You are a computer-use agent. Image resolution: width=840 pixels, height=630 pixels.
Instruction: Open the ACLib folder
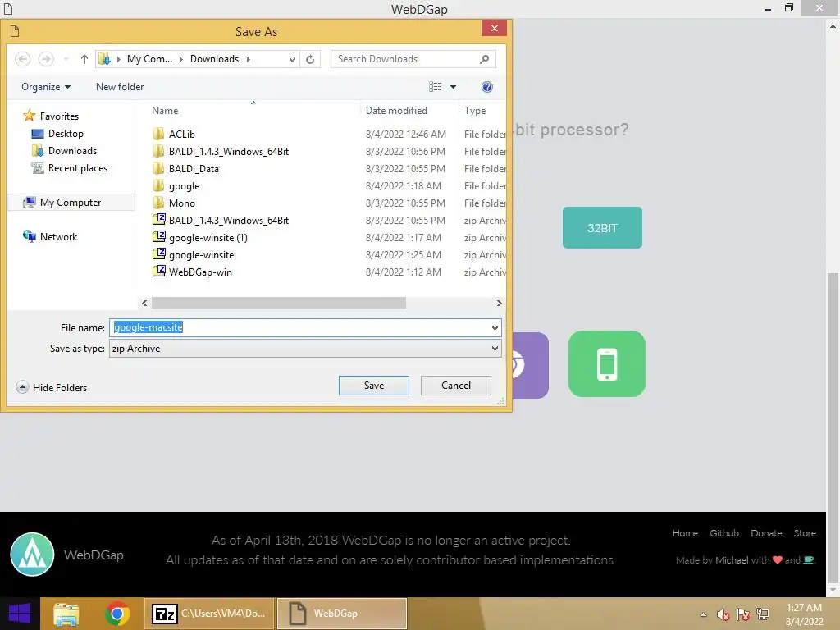(x=181, y=134)
